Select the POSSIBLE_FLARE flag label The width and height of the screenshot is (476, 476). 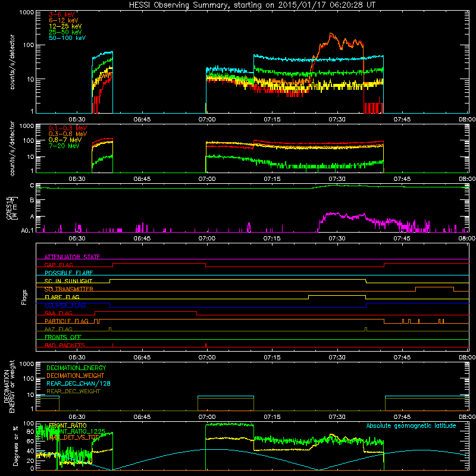coord(68,273)
